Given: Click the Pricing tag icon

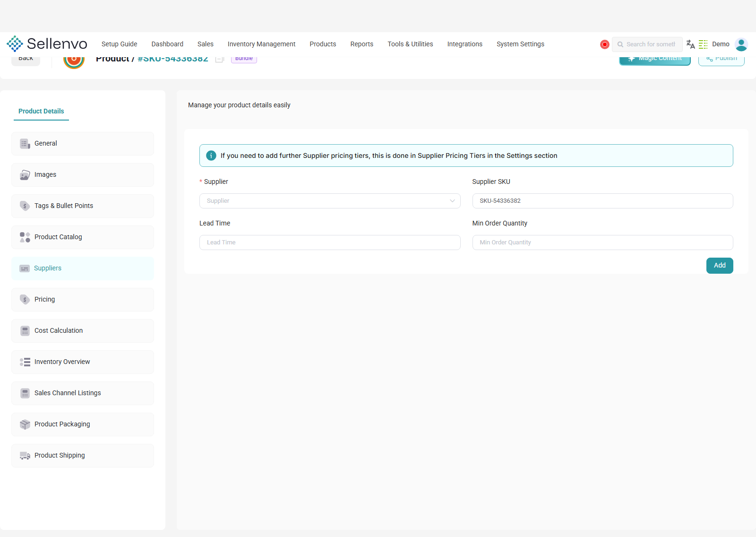Looking at the screenshot, I should (x=25, y=300).
